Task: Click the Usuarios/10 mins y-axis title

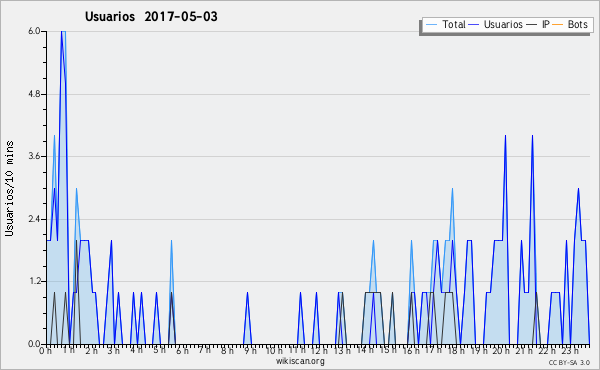Action: point(9,189)
